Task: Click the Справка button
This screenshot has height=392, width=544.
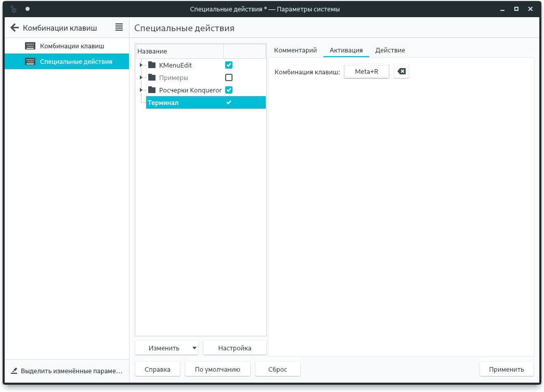Action: pyautogui.click(x=158, y=370)
